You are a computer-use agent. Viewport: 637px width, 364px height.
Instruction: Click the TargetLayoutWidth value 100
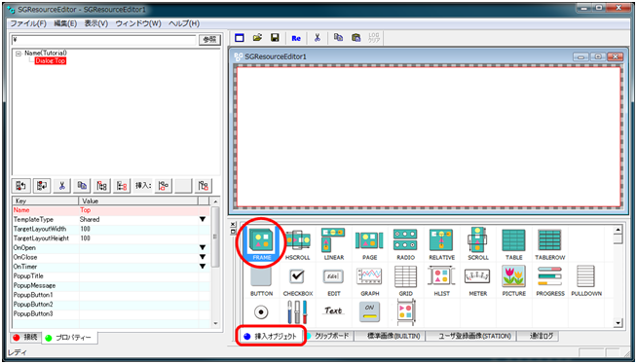(85, 229)
